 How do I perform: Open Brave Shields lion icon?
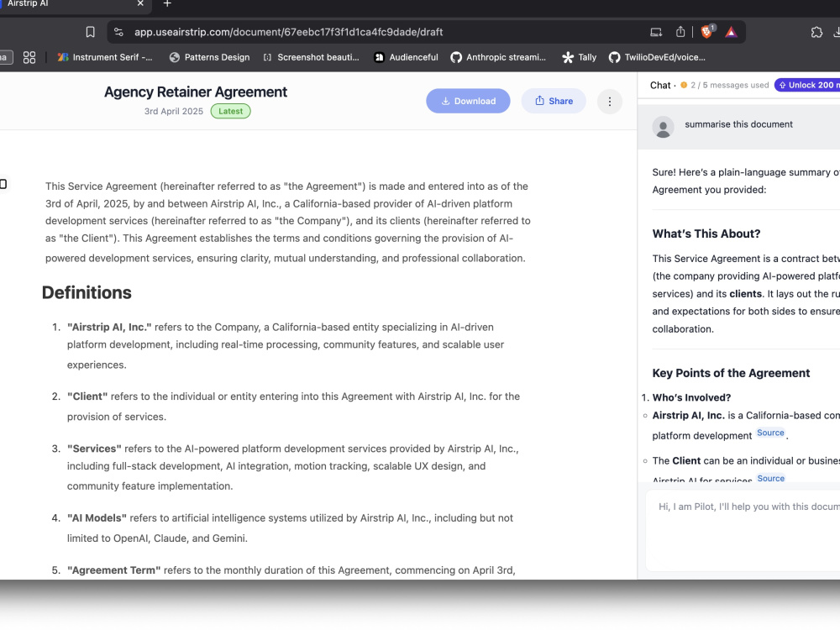click(x=707, y=32)
